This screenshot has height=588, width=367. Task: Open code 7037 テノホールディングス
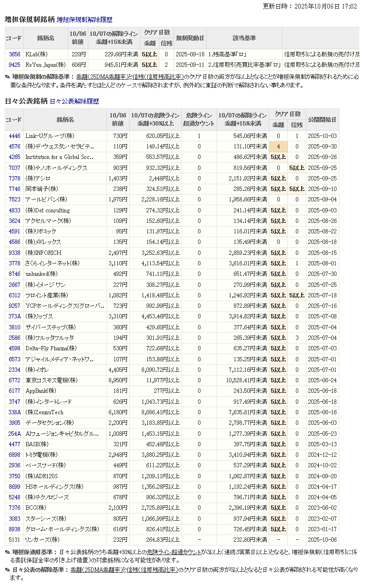tap(14, 168)
